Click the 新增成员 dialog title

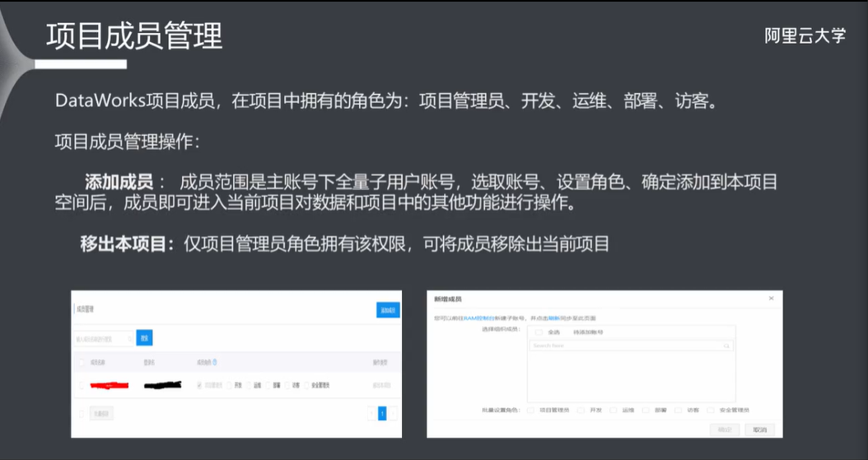tap(448, 298)
